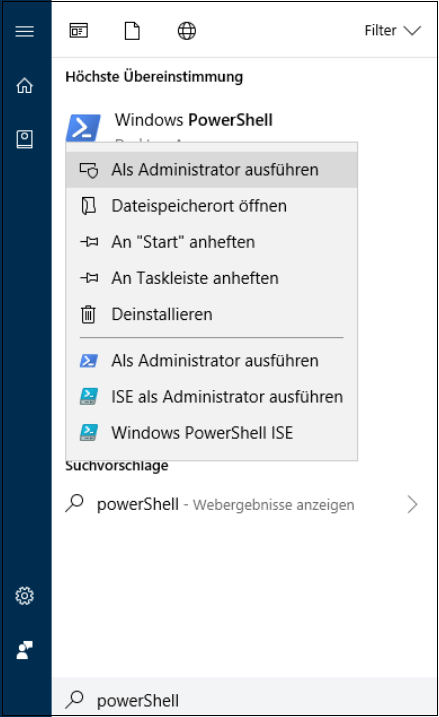Select top 'Als Administrator ausführen' with shield icon
439x717 pixels.
(x=212, y=170)
